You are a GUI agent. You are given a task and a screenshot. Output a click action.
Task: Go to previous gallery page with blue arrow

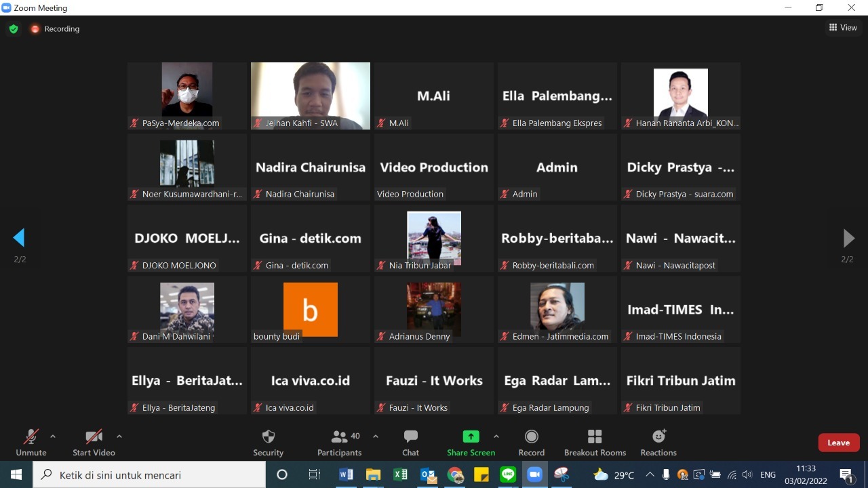pos(19,238)
